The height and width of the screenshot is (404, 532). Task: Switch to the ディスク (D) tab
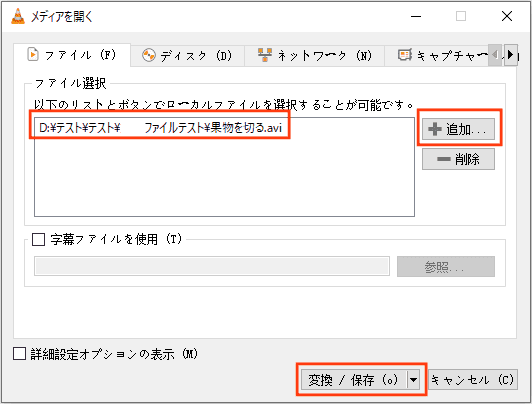click(x=187, y=55)
